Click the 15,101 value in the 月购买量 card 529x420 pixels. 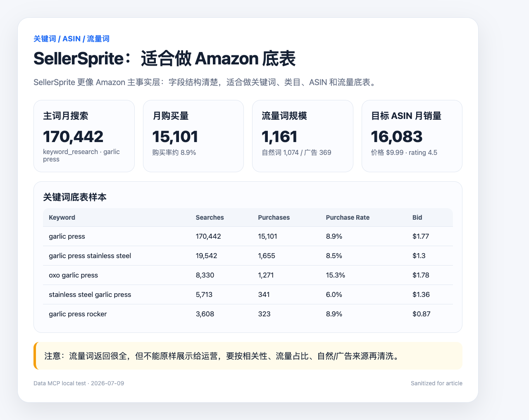[175, 137]
